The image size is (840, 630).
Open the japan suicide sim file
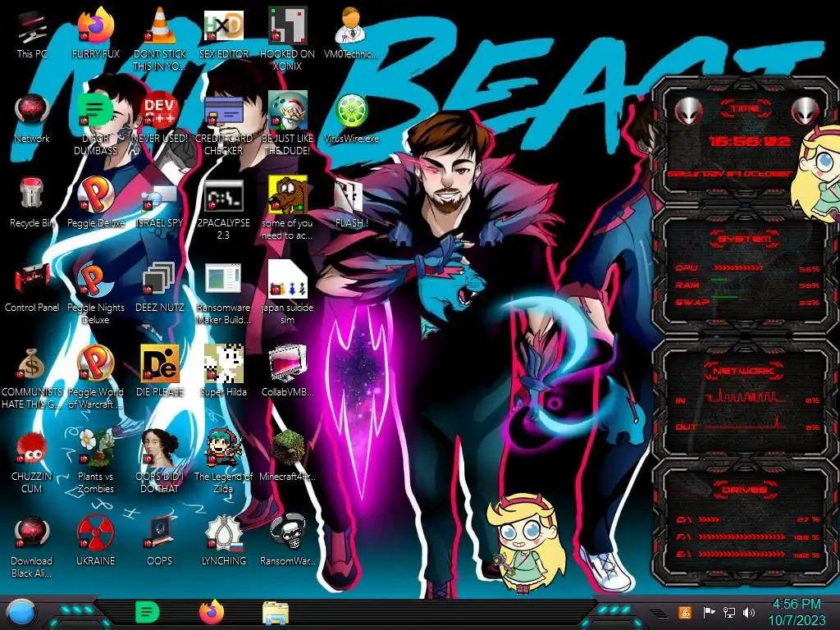point(287,279)
